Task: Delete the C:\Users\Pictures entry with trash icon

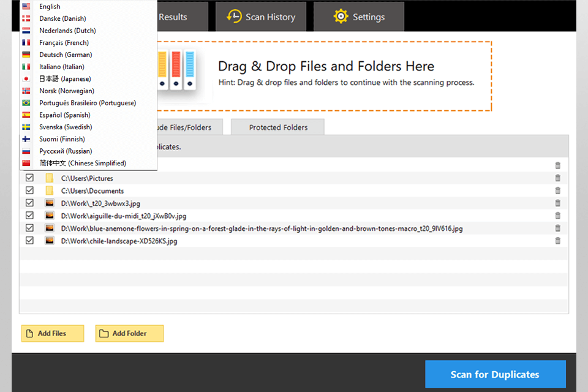Action: point(557,178)
